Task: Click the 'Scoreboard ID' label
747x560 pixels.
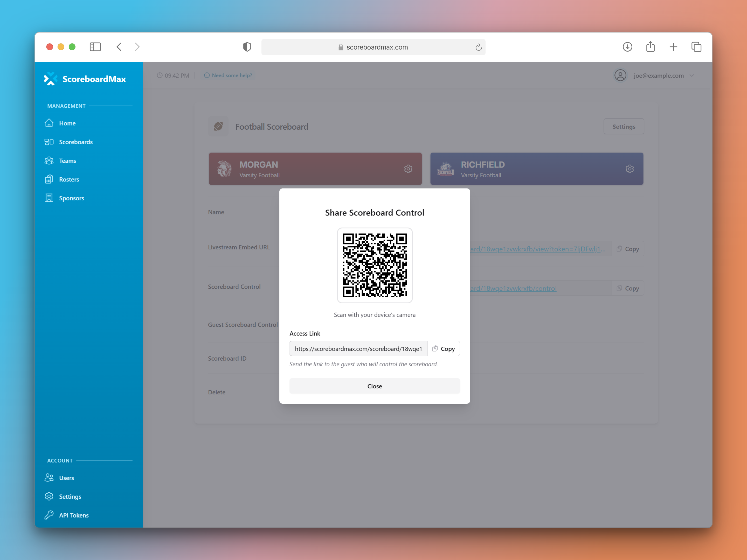Action: (x=227, y=358)
